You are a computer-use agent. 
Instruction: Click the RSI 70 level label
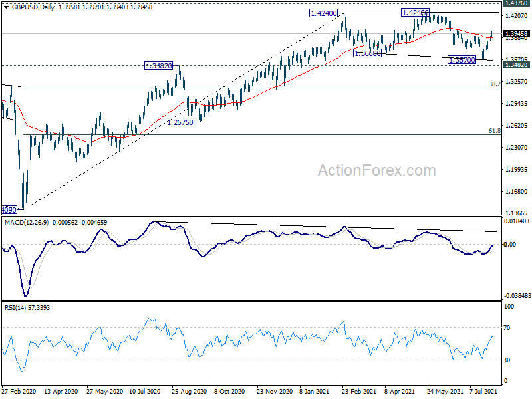click(507, 328)
